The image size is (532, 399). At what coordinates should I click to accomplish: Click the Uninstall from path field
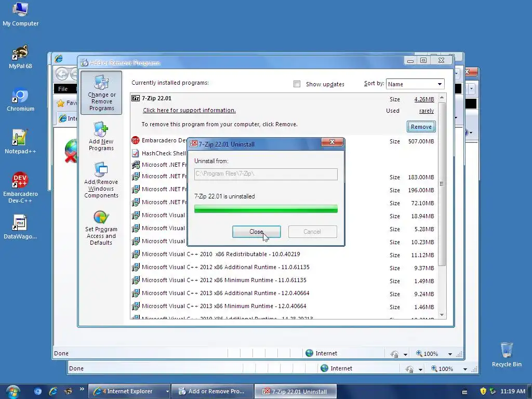[265, 174]
